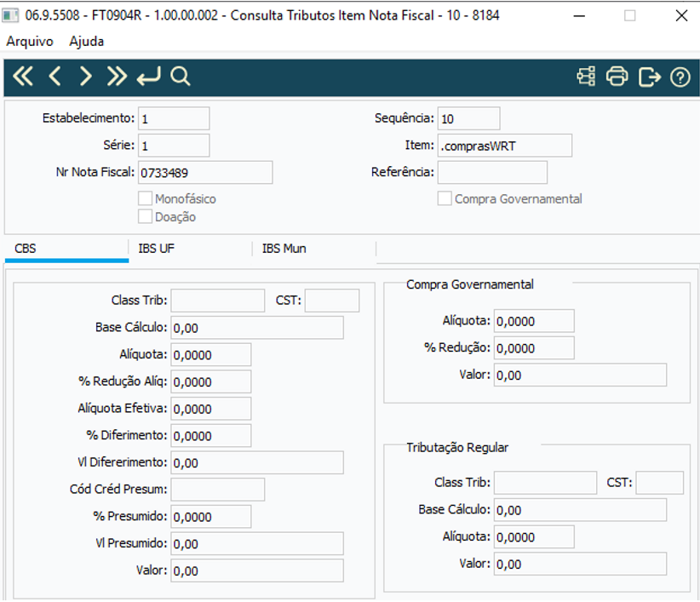Click the Referência field
This screenshot has width=700, height=602.
coord(492,172)
